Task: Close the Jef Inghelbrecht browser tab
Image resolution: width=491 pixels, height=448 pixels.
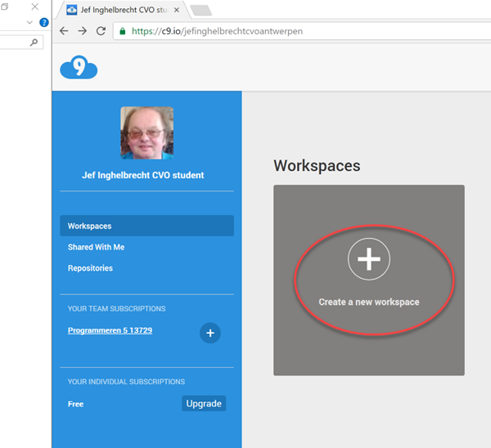Action: (x=176, y=10)
